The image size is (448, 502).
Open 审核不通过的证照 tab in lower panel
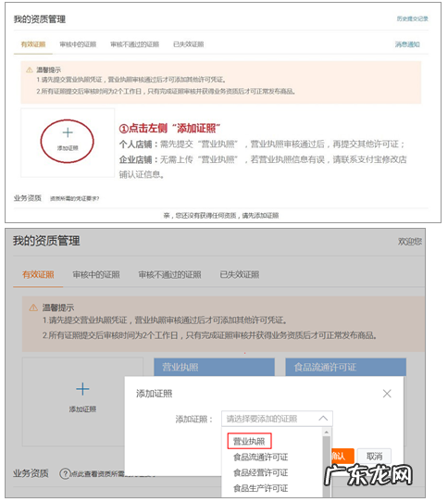tap(169, 274)
